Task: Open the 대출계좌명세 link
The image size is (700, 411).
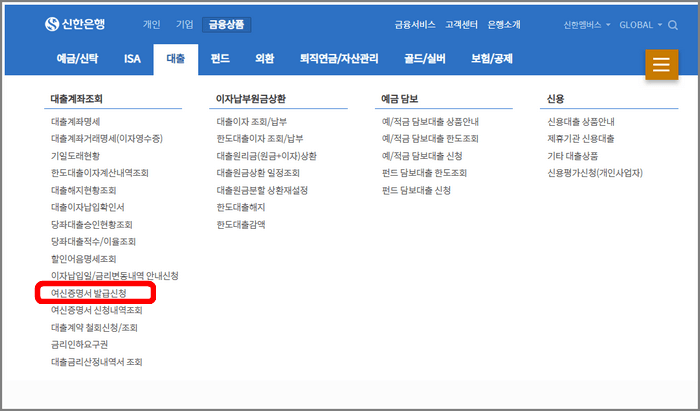Action: point(75,122)
